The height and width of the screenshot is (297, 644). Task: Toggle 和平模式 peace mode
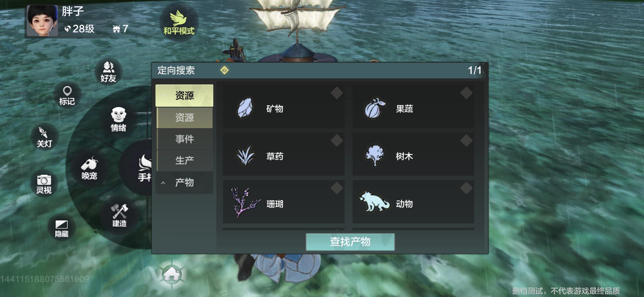click(x=179, y=22)
